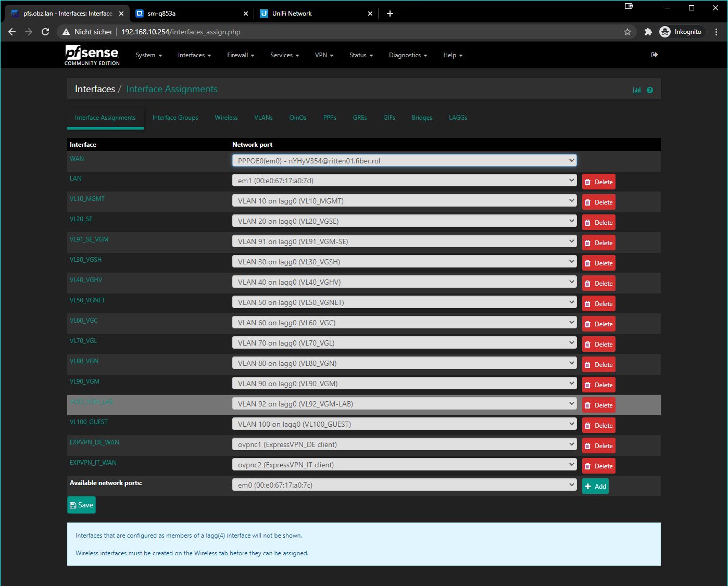This screenshot has height=586, width=728.
Task: Log out via the pfSense logout icon
Action: (655, 55)
